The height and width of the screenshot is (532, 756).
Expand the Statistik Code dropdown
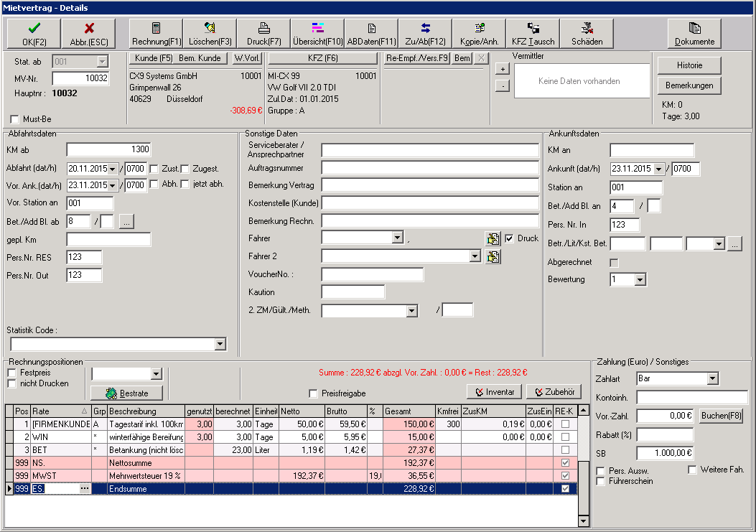point(221,345)
